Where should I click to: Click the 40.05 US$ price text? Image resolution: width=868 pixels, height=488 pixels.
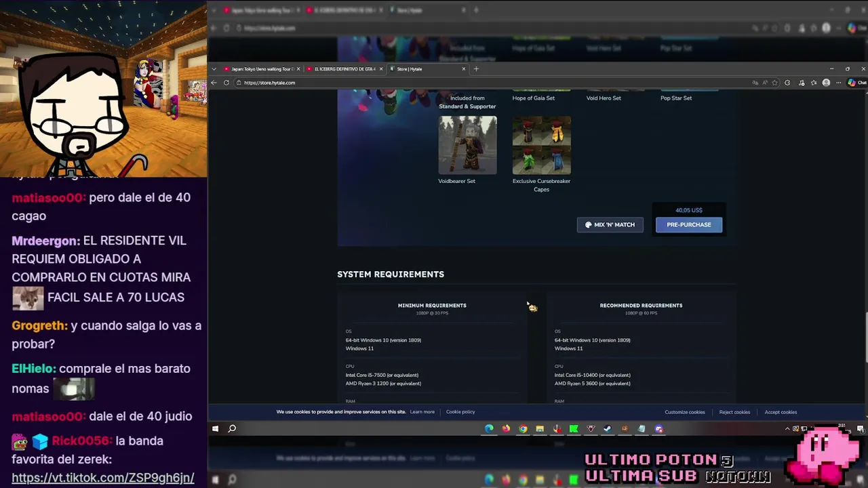pyautogui.click(x=689, y=210)
